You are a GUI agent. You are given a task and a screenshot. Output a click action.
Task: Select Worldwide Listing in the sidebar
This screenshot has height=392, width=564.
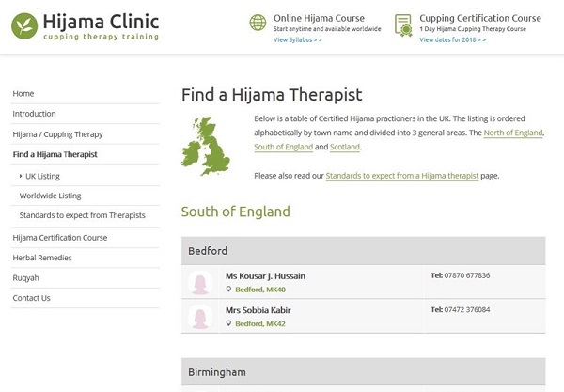coord(50,196)
